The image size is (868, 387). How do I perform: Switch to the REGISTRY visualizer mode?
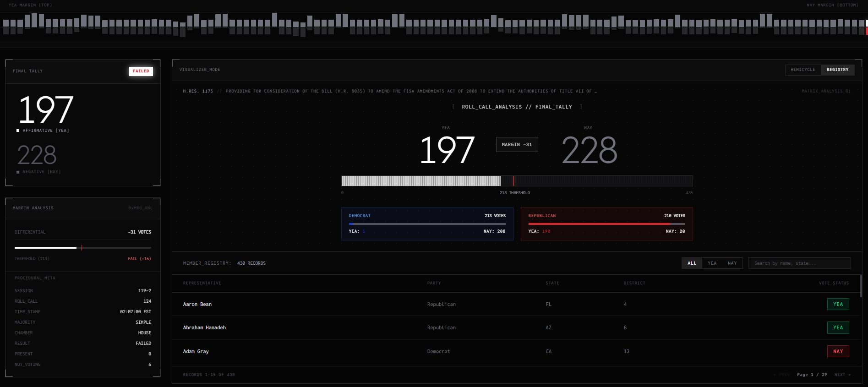(837, 70)
